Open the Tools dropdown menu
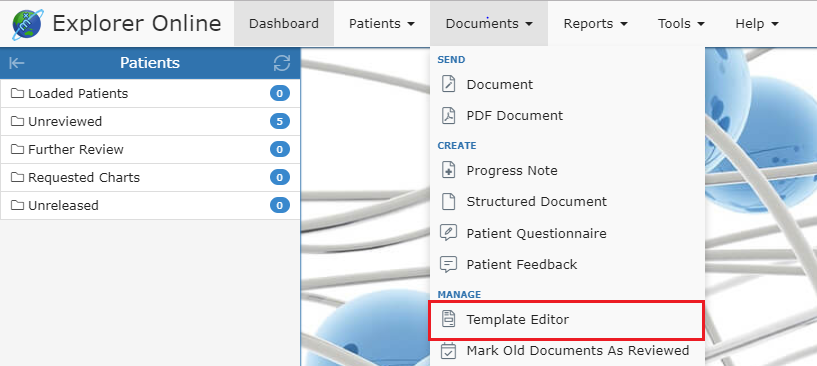 pos(681,23)
